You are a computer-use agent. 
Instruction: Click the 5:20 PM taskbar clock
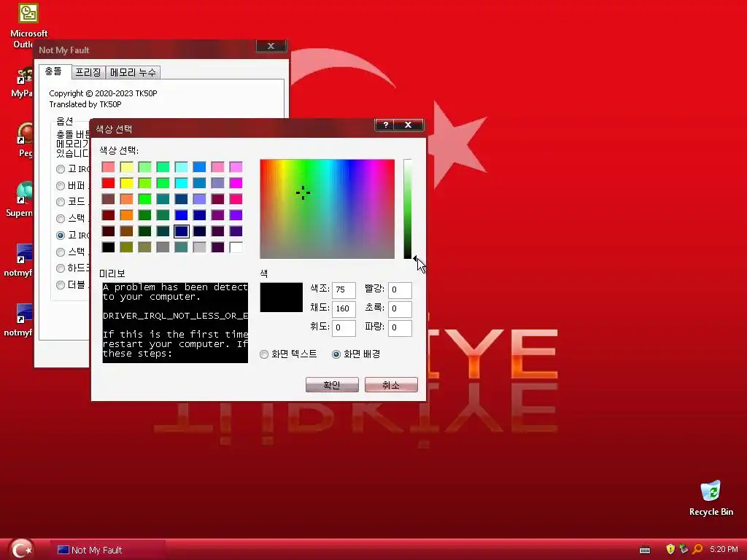[x=724, y=549]
